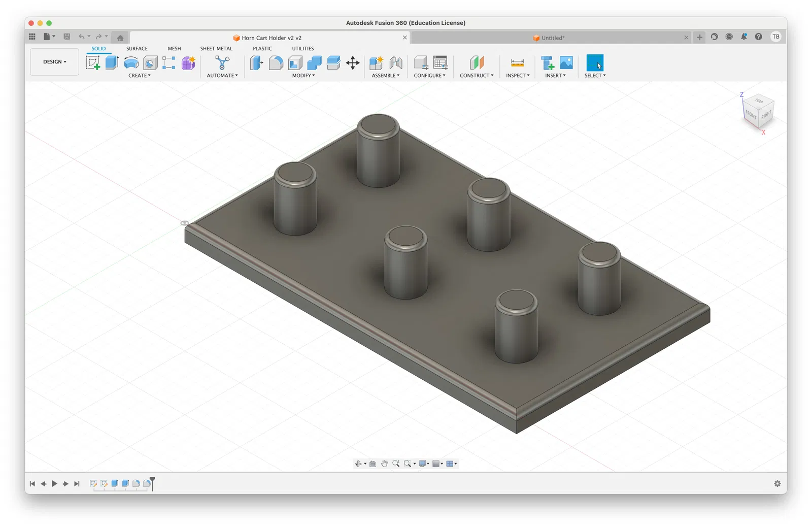This screenshot has height=527, width=812.
Task: Click the last fillet feature in timeline
Action: (x=147, y=484)
